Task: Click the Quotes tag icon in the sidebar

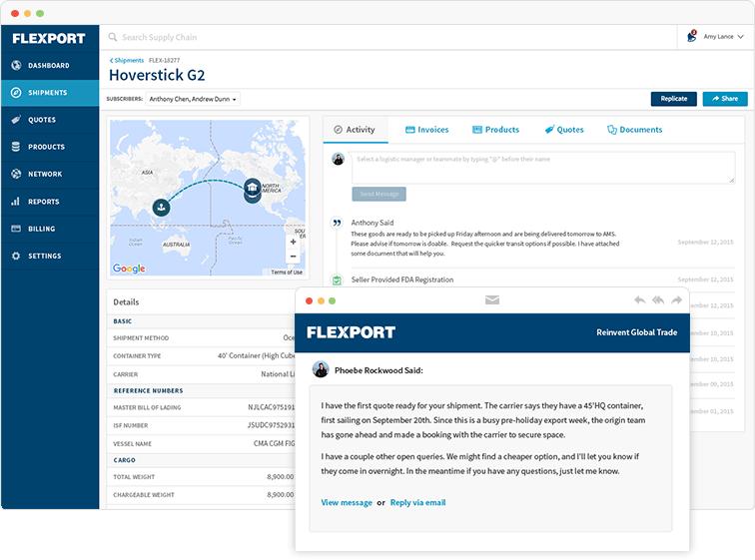Action: (16, 120)
